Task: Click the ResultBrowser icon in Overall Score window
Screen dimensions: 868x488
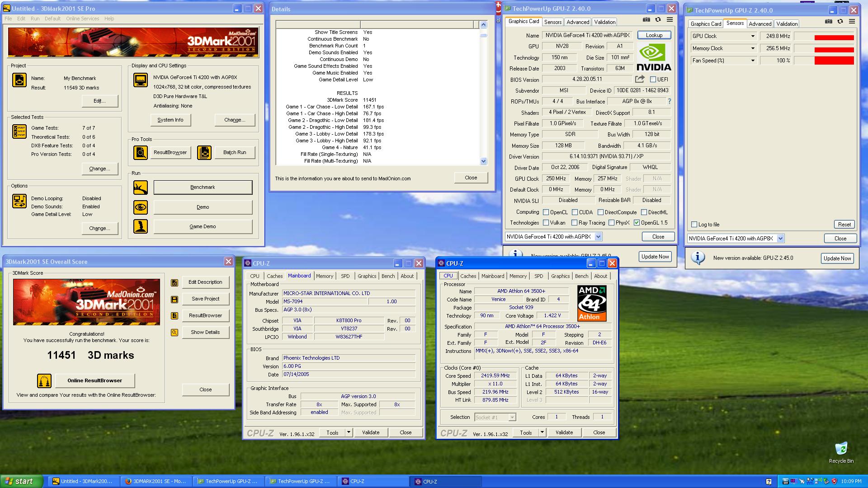Action: click(x=175, y=316)
